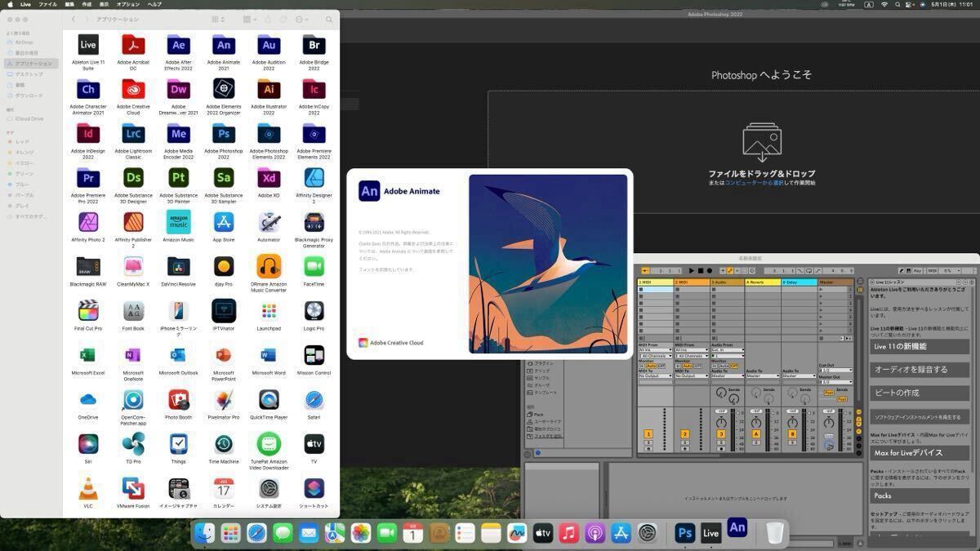Open the ヘルプ menu

pyautogui.click(x=154, y=4)
